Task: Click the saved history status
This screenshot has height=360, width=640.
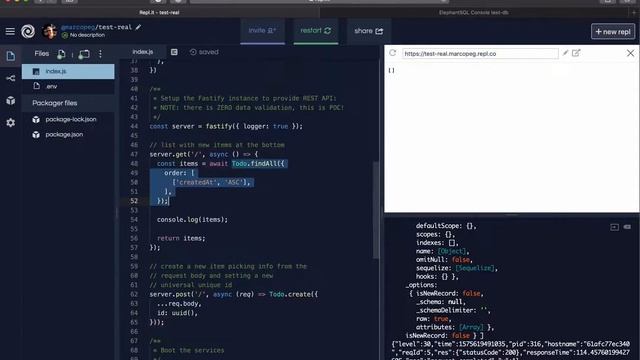Action: pos(204,52)
